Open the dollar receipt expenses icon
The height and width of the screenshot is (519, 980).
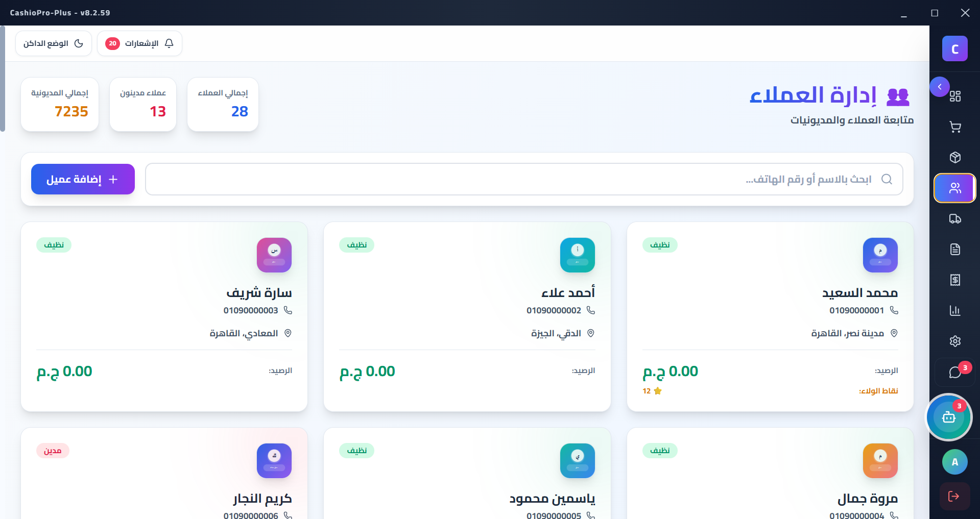pos(955,280)
